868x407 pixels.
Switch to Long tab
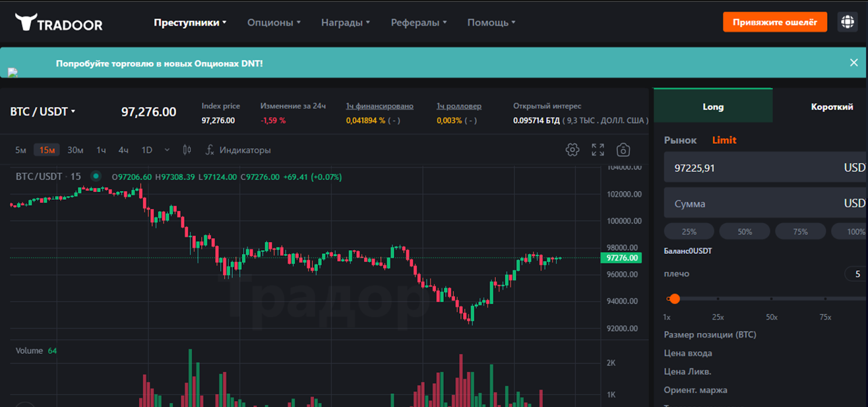713,106
